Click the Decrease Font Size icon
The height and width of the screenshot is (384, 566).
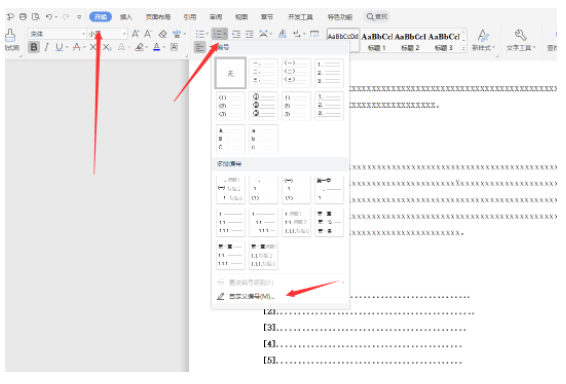pos(148,34)
